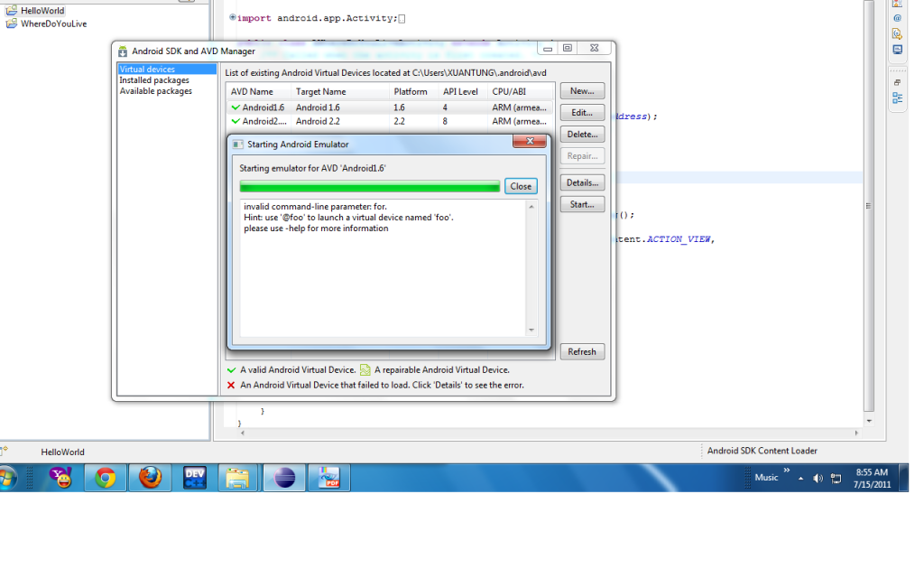Expand the Music toolbar chevron
Image resolution: width=924 pixels, height=578 pixels.
click(786, 470)
